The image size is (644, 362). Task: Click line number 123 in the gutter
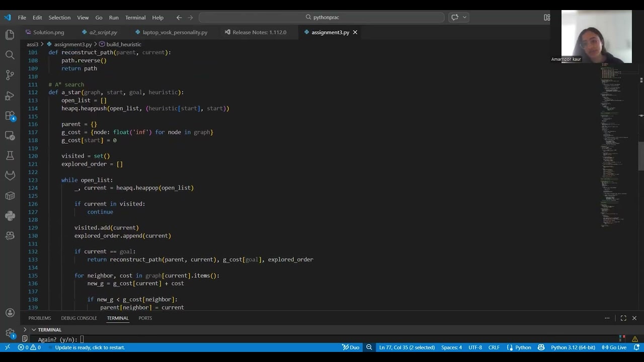click(33, 180)
